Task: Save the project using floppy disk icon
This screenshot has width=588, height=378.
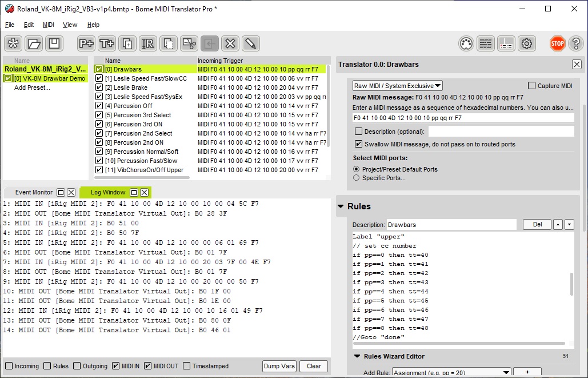Action: (x=54, y=43)
